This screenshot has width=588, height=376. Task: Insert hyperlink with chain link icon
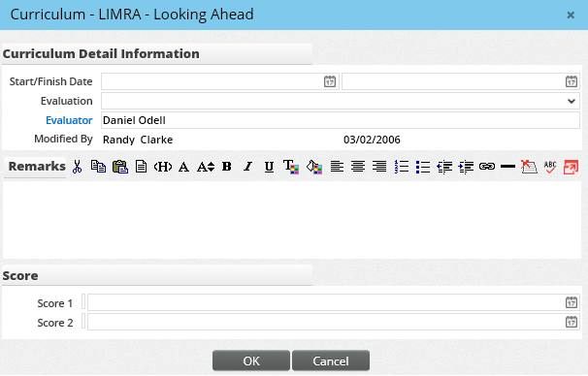click(x=487, y=167)
